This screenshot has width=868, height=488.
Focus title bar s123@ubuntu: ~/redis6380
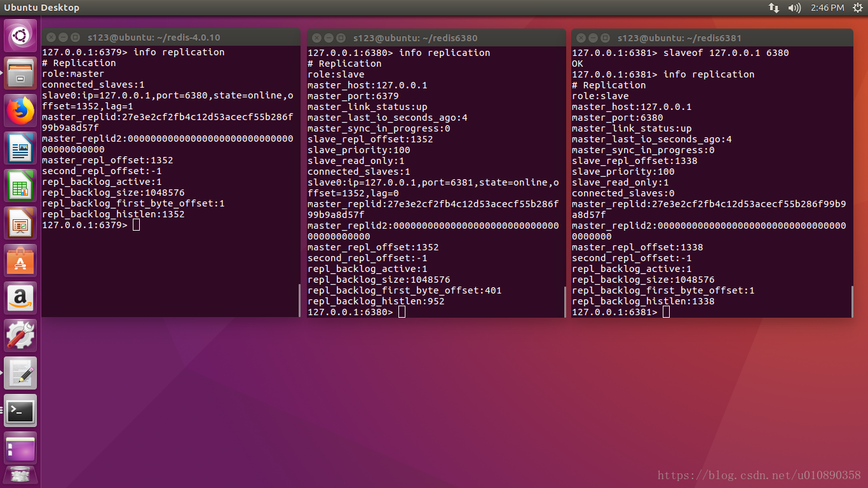pyautogui.click(x=416, y=37)
